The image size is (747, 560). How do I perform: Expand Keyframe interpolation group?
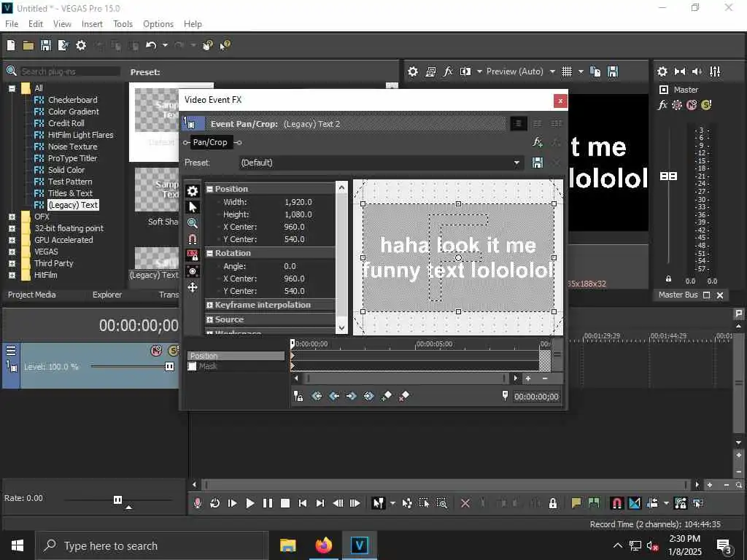pos(209,306)
